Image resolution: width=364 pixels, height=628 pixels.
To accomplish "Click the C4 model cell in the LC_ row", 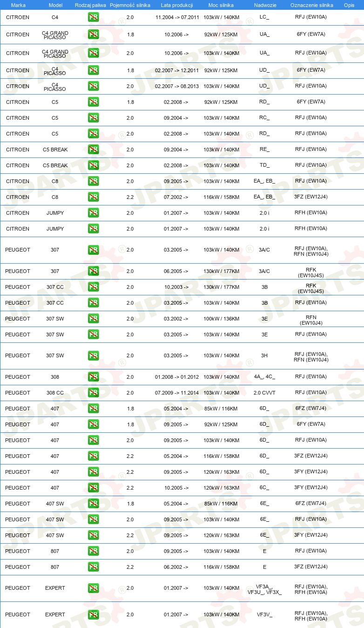I will click(x=55, y=17).
